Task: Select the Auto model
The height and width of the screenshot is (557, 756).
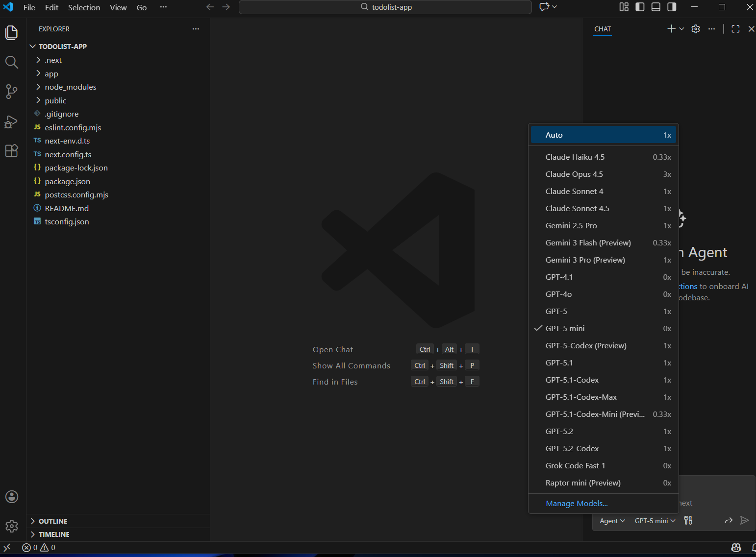Action: pyautogui.click(x=603, y=135)
